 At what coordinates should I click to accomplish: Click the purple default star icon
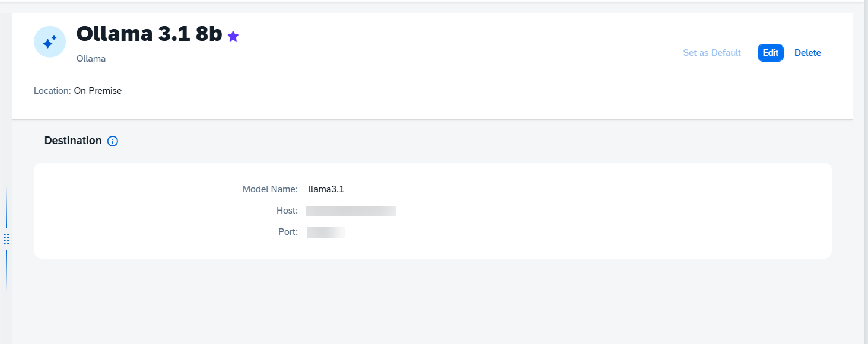click(233, 36)
